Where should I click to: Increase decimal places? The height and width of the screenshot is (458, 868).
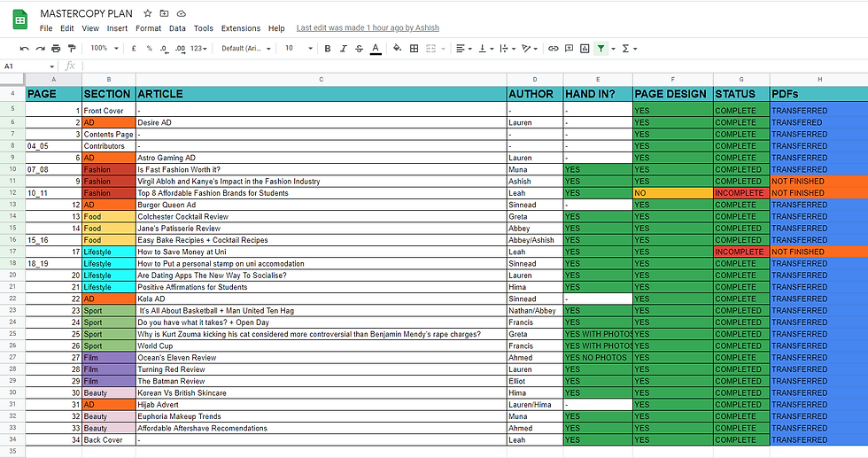[180, 49]
